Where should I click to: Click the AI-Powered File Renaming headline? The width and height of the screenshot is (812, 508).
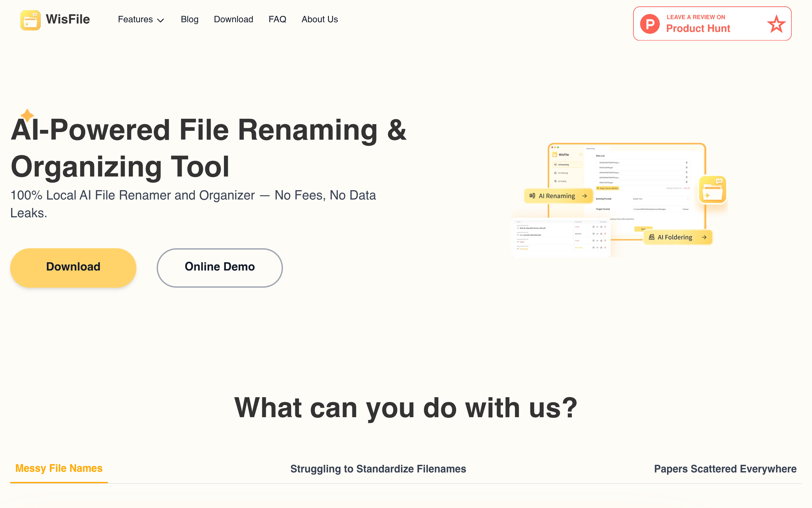tap(209, 148)
